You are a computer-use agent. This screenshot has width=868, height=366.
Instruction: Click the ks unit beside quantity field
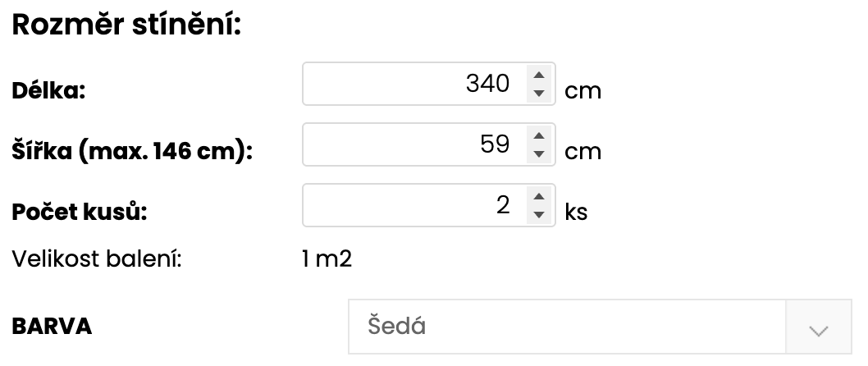(x=576, y=212)
